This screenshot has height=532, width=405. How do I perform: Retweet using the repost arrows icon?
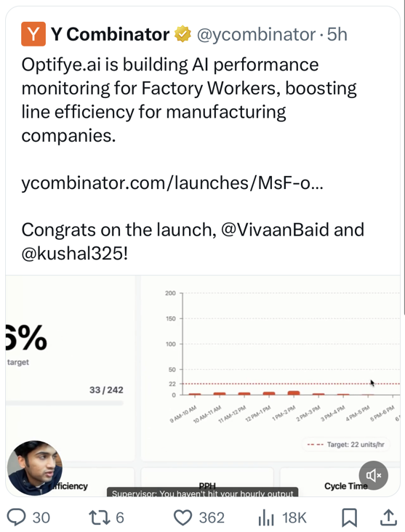point(98,517)
